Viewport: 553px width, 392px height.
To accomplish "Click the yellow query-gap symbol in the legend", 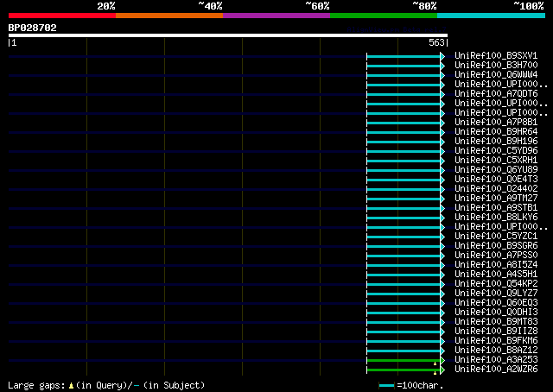I will (x=72, y=386).
